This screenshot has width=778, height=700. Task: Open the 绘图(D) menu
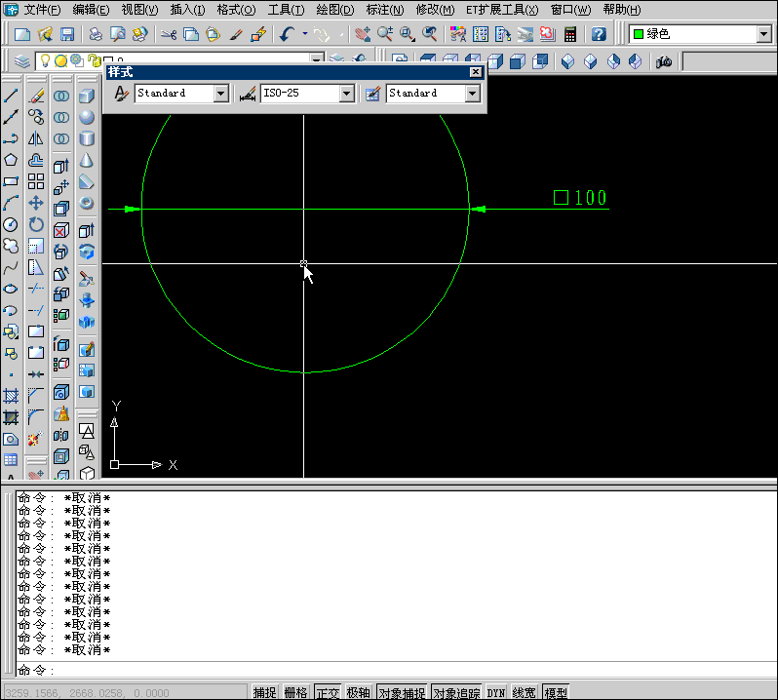(335, 10)
